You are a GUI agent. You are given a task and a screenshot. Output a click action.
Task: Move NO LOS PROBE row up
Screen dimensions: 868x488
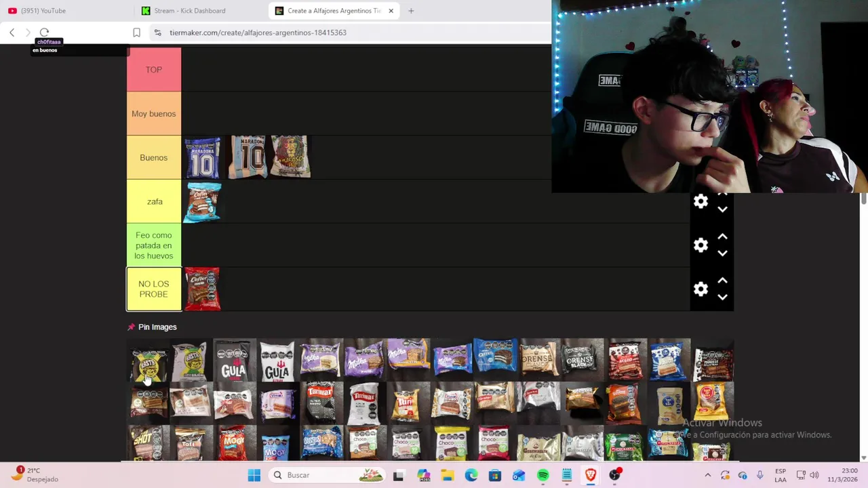click(x=722, y=281)
